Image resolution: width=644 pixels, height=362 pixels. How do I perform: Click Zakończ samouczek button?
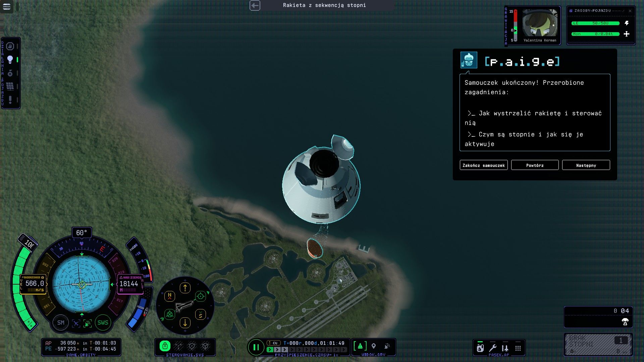click(483, 165)
